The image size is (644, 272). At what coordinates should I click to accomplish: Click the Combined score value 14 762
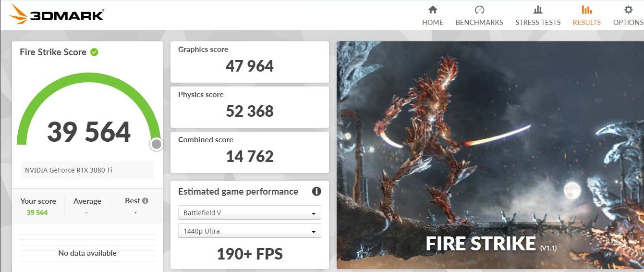click(x=250, y=157)
